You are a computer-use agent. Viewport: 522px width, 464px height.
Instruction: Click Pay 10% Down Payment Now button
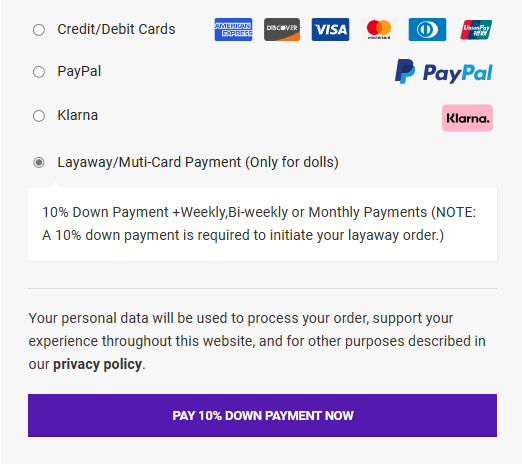pos(262,415)
